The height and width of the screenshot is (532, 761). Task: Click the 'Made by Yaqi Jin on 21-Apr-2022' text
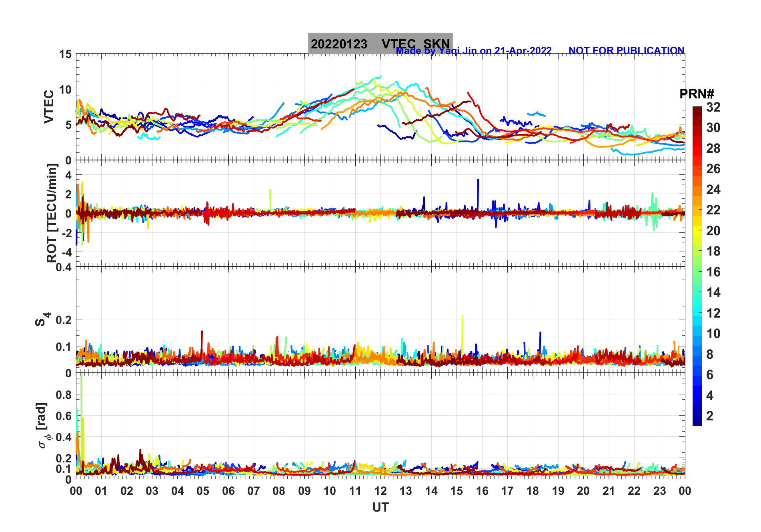474,51
